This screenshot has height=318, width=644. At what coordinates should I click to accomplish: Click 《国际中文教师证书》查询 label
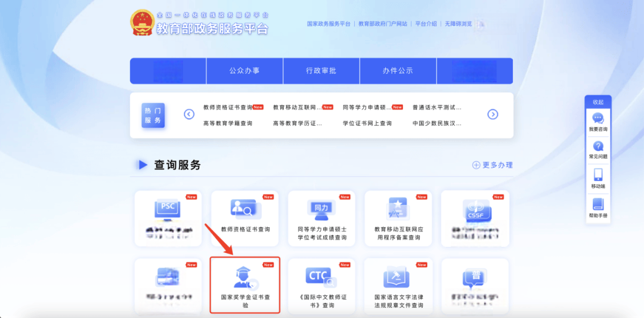pos(321,301)
